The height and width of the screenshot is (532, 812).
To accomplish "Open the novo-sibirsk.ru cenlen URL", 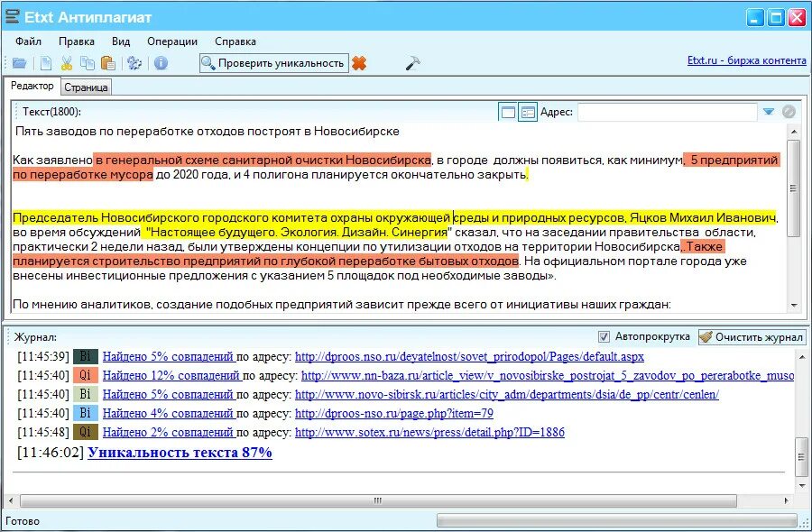I will [x=507, y=394].
